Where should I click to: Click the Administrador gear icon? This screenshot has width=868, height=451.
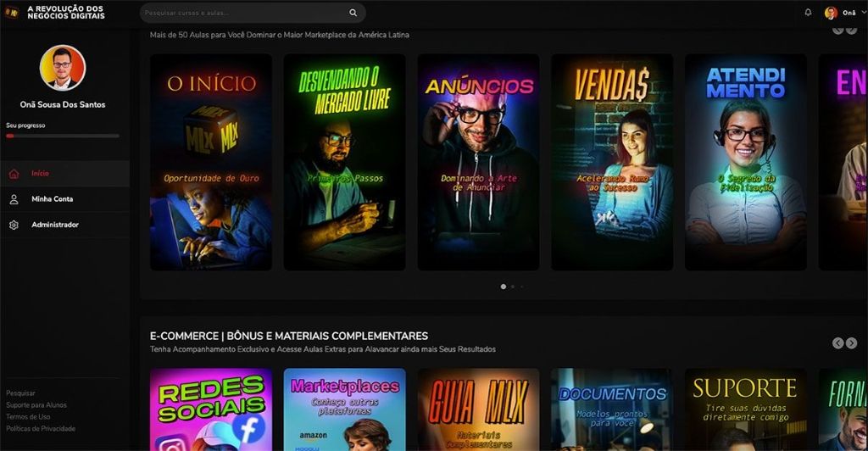14,225
